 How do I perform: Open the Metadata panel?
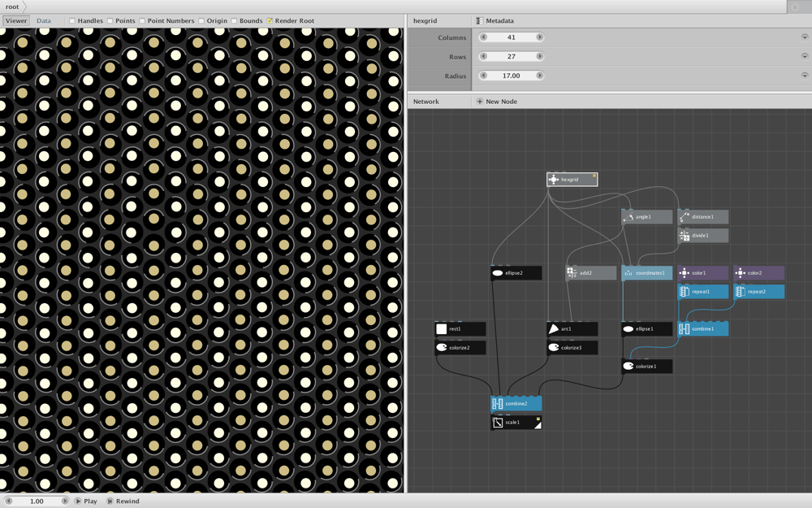pos(495,21)
